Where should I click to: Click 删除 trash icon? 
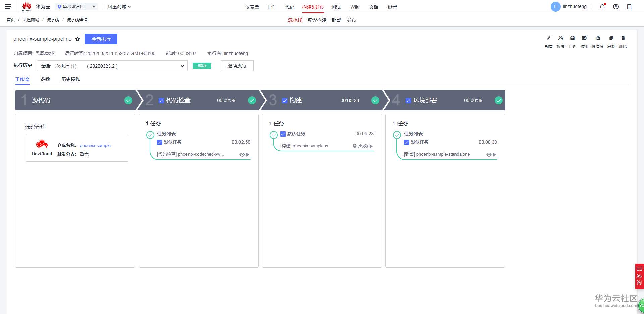tap(623, 38)
